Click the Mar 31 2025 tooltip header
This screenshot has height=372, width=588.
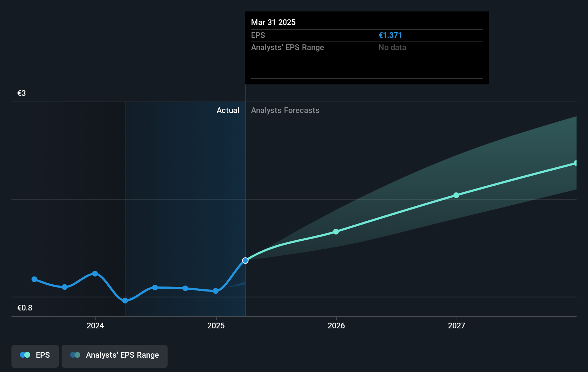(273, 22)
